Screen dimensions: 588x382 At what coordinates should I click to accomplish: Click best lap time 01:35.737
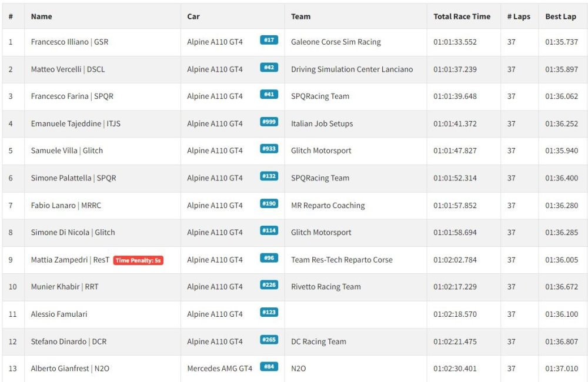click(562, 42)
